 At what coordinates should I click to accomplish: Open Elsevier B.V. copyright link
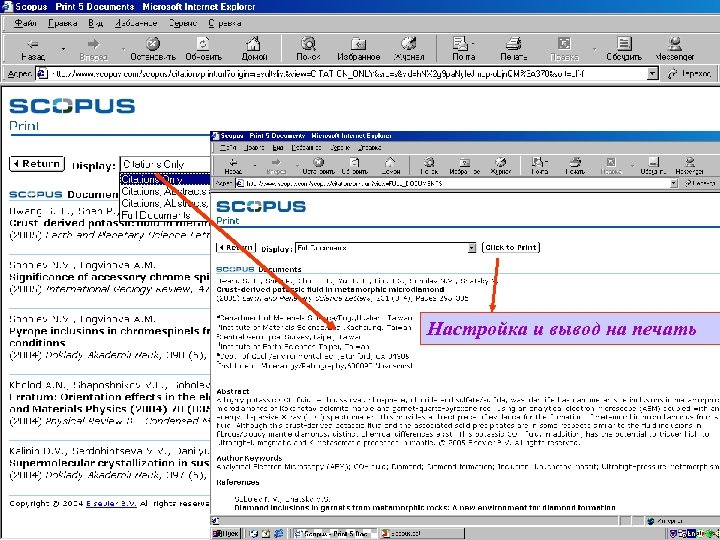tap(112, 503)
